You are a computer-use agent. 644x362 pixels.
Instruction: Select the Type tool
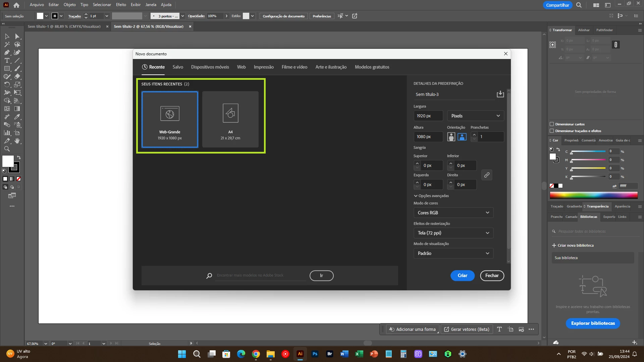point(7,61)
